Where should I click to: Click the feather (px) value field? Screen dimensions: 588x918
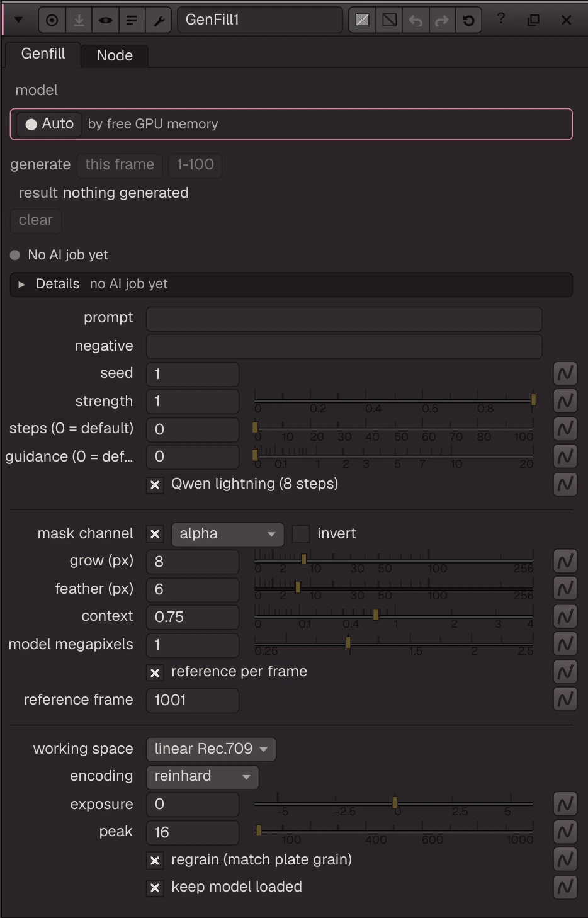(193, 589)
